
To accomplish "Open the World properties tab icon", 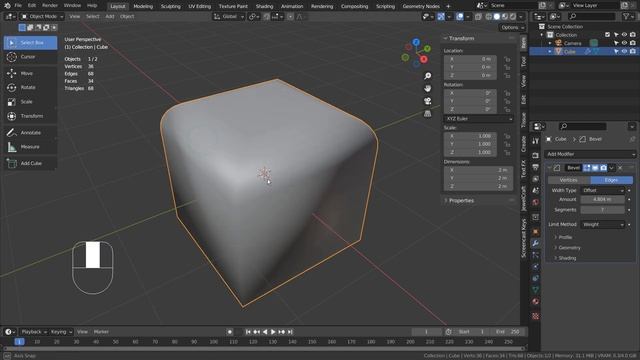I will point(536,202).
